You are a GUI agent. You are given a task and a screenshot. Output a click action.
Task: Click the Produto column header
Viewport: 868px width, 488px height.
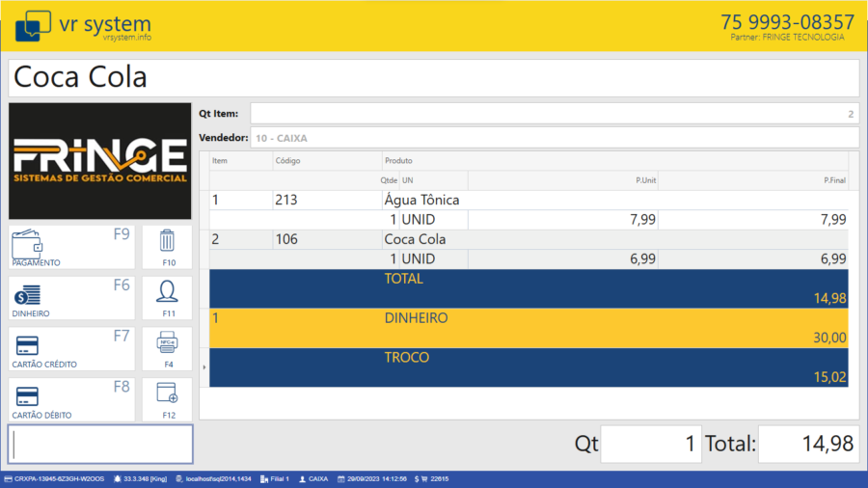(x=613, y=160)
